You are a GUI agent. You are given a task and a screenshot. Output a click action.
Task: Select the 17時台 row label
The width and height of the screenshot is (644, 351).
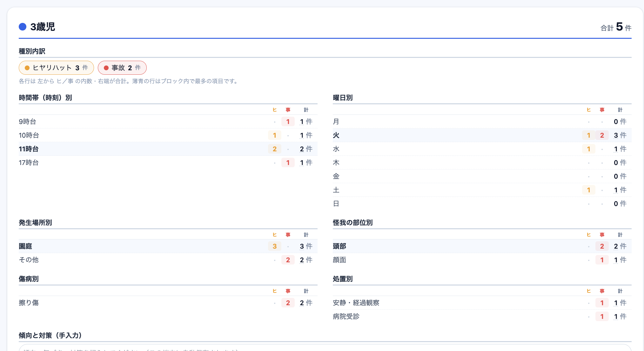[29, 162]
